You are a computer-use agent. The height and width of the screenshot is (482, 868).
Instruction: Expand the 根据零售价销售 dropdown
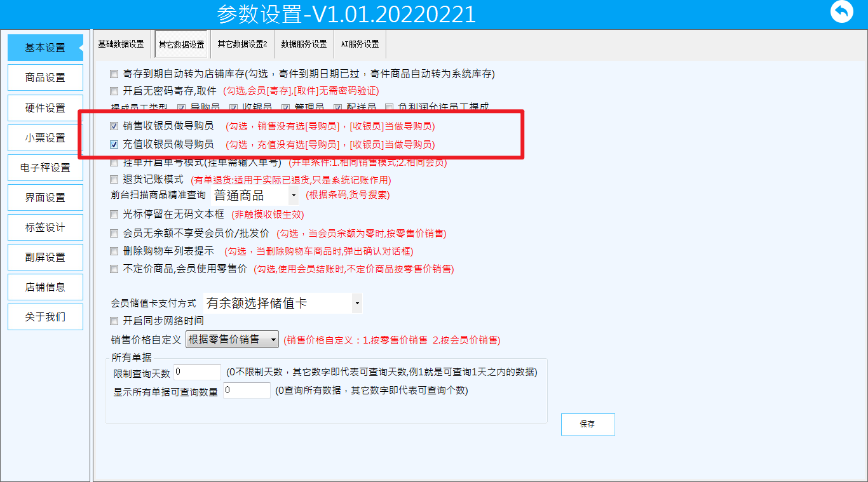232,340
